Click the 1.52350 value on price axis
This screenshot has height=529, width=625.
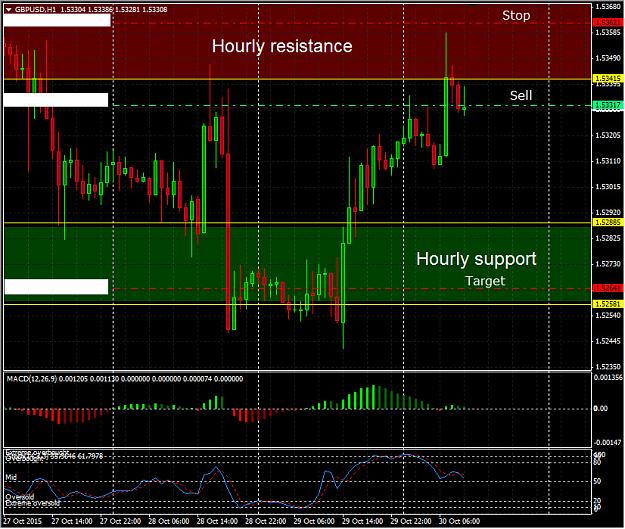608,367
